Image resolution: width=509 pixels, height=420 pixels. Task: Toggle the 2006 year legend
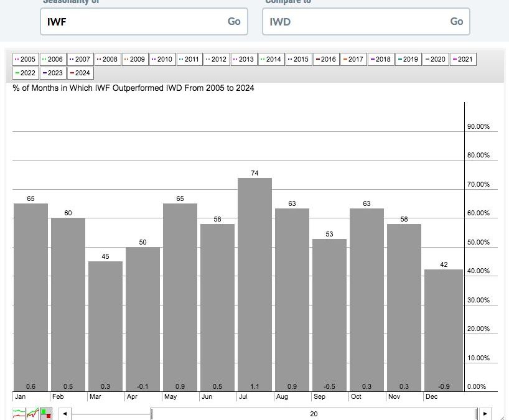click(53, 59)
